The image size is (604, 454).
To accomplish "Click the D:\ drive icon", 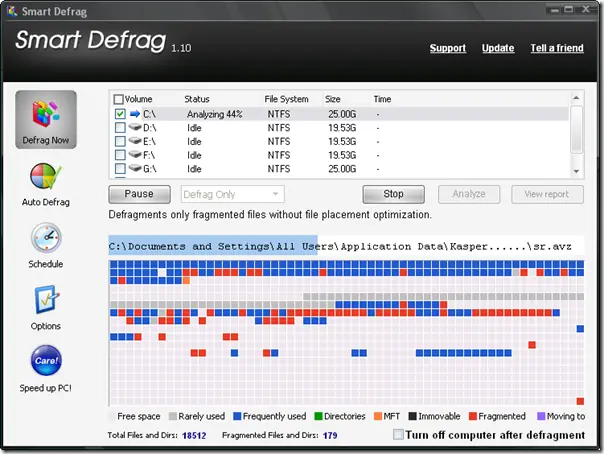I will [x=135, y=127].
